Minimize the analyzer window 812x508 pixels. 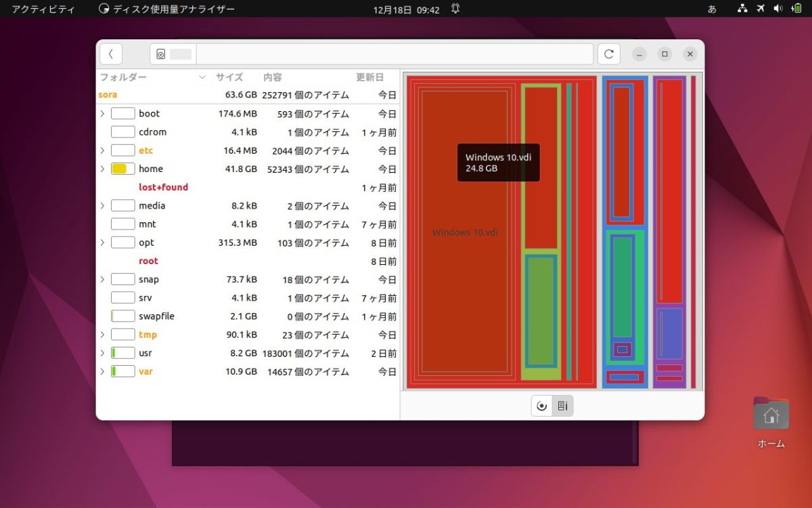pyautogui.click(x=640, y=54)
